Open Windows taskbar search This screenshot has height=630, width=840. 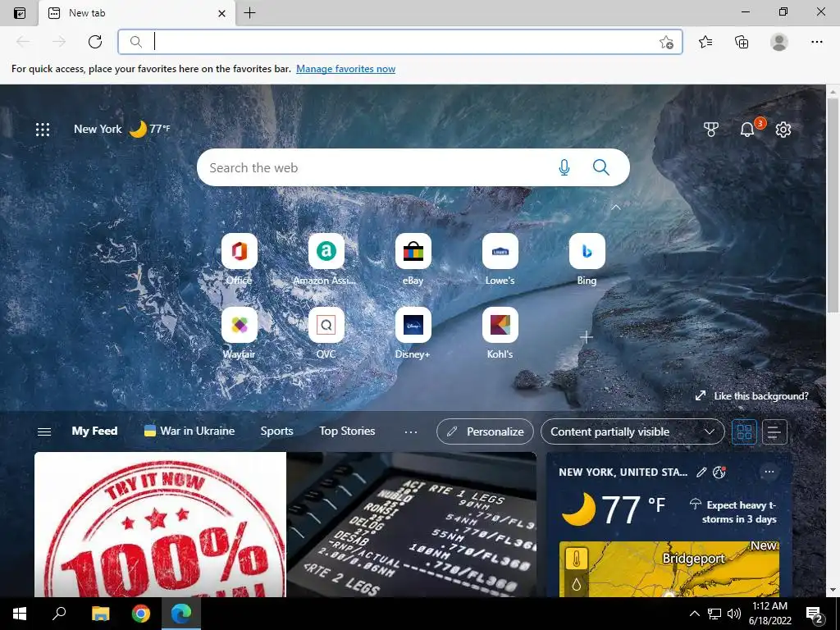tap(59, 614)
